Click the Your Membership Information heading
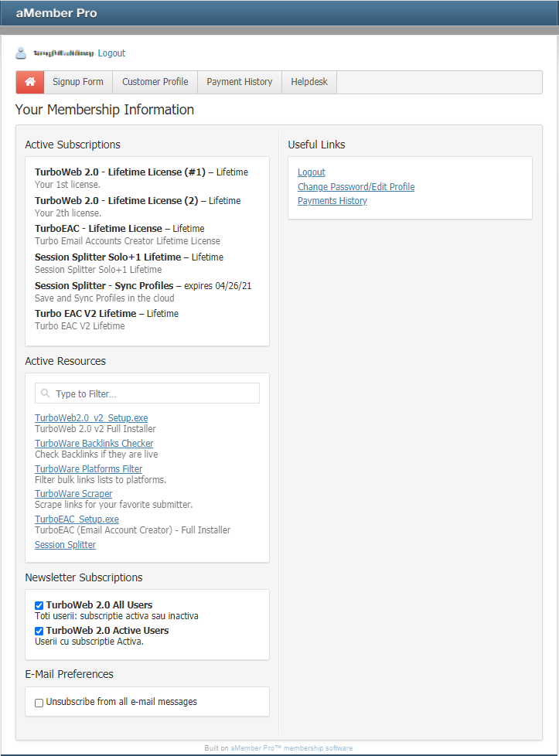The width and height of the screenshot is (559, 756). (x=104, y=110)
